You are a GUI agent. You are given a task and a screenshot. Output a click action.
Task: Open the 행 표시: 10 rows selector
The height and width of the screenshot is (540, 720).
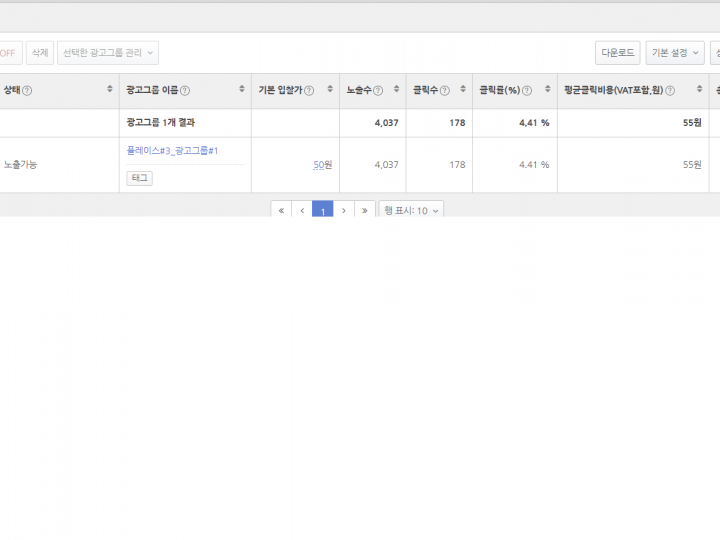click(x=411, y=211)
